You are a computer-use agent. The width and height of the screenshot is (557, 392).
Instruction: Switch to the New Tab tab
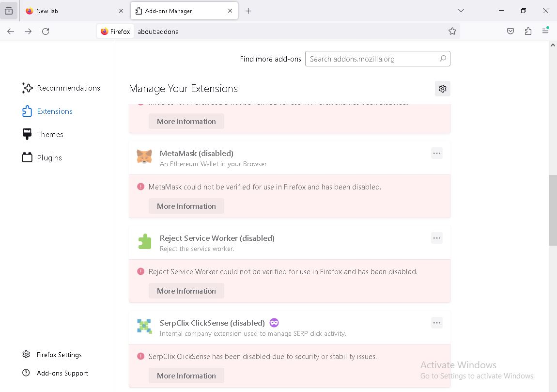pos(75,11)
